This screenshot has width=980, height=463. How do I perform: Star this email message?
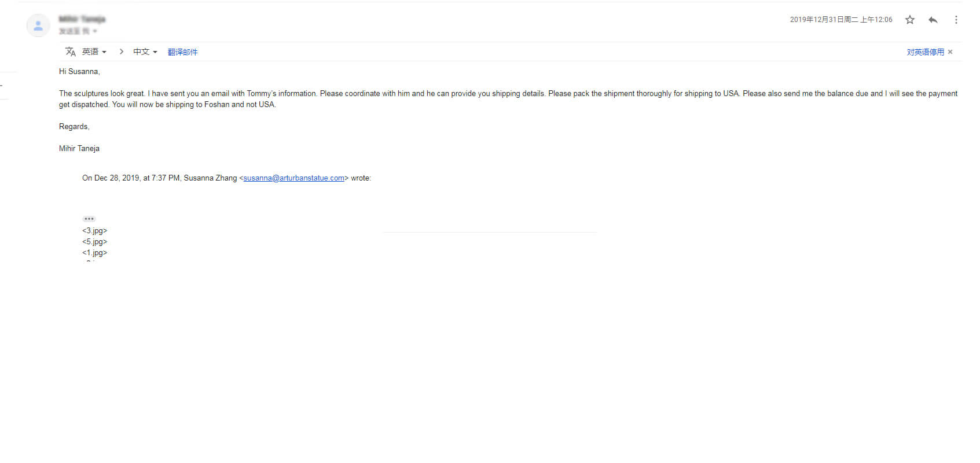pos(910,20)
